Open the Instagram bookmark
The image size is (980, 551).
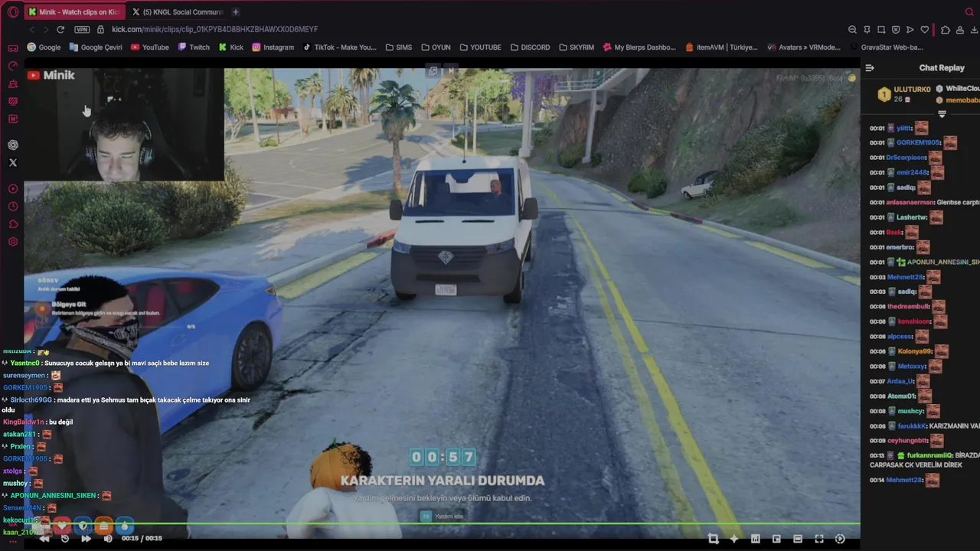click(x=273, y=47)
